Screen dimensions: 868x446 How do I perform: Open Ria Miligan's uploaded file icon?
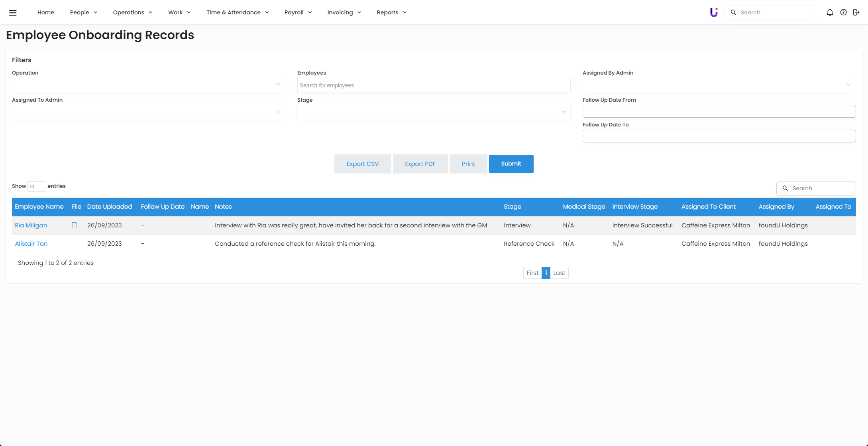coord(75,225)
